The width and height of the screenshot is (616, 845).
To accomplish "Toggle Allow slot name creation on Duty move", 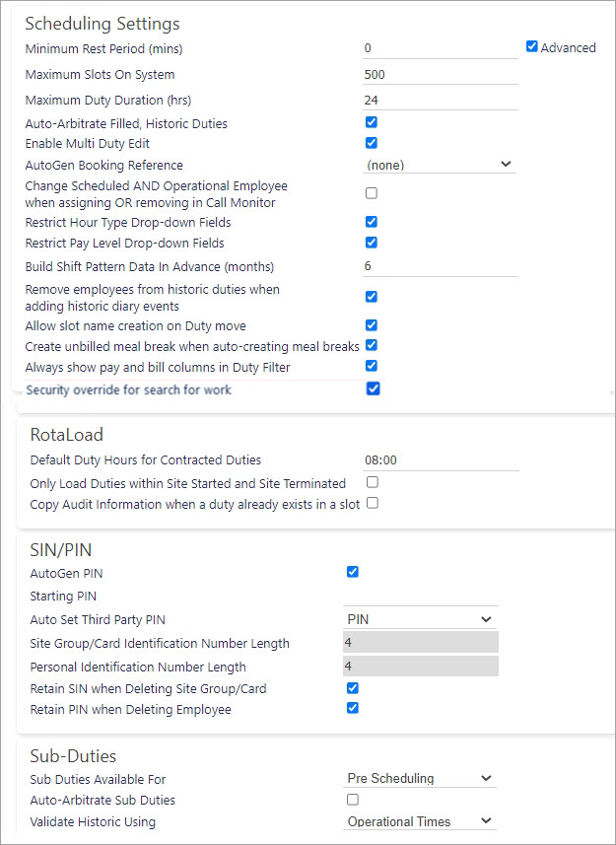I will click(x=371, y=325).
